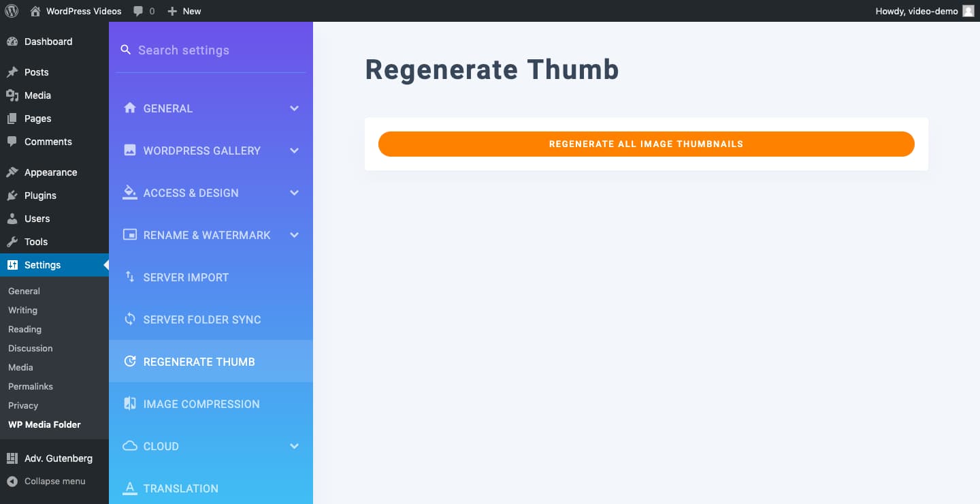Expand the General settings section
Image resolution: width=980 pixels, height=504 pixels.
[x=294, y=108]
